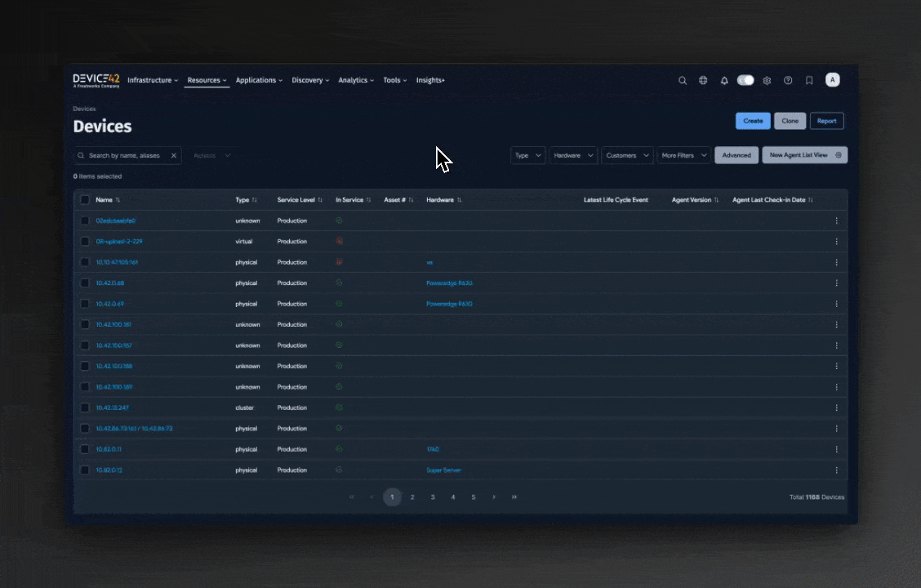Open the Discovery menu
Screen dimensions: 921x588
310,80
